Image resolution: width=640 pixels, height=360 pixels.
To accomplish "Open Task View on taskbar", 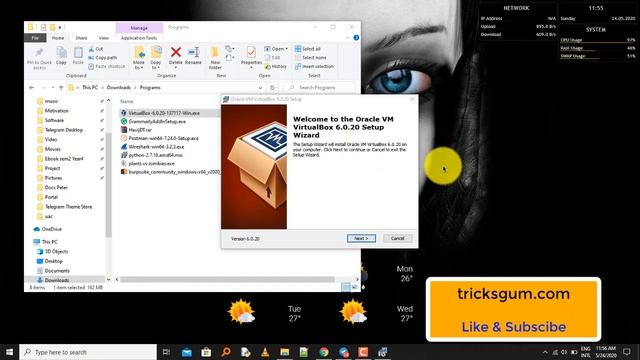I will point(166,352).
